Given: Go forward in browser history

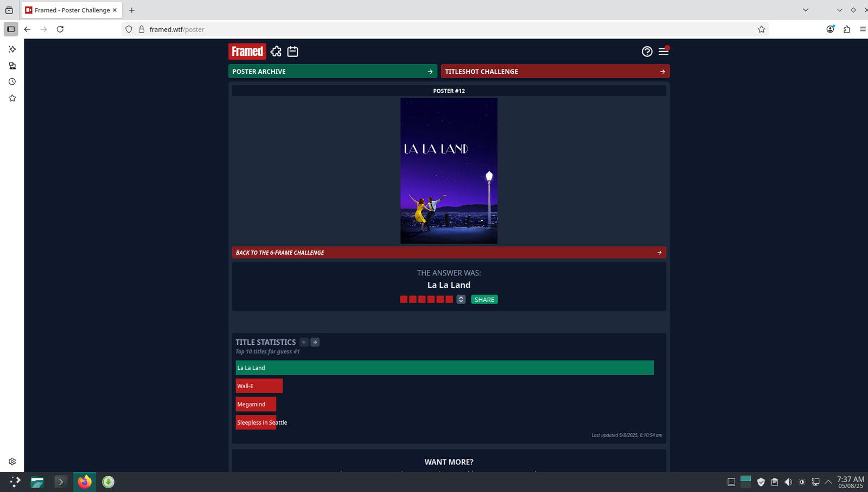Looking at the screenshot, I should point(43,29).
